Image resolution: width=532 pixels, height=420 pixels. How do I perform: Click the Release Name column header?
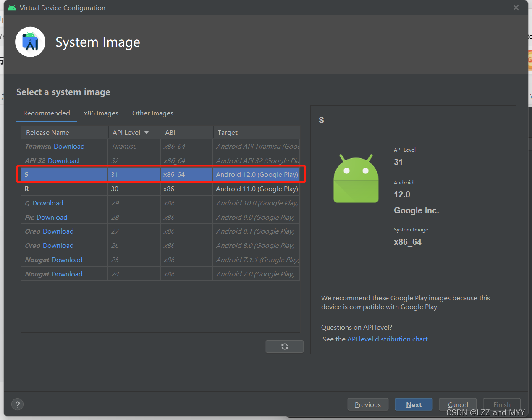coord(65,132)
